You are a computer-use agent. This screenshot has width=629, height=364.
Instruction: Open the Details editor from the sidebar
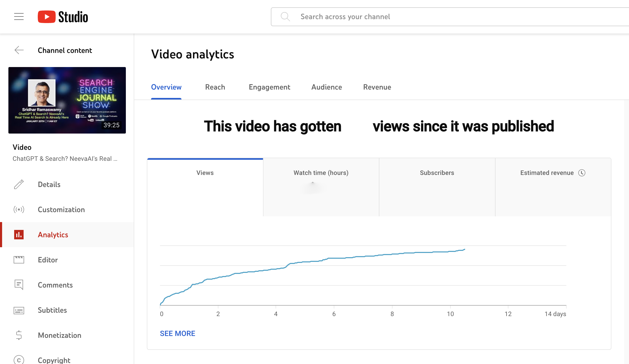click(x=18, y=184)
